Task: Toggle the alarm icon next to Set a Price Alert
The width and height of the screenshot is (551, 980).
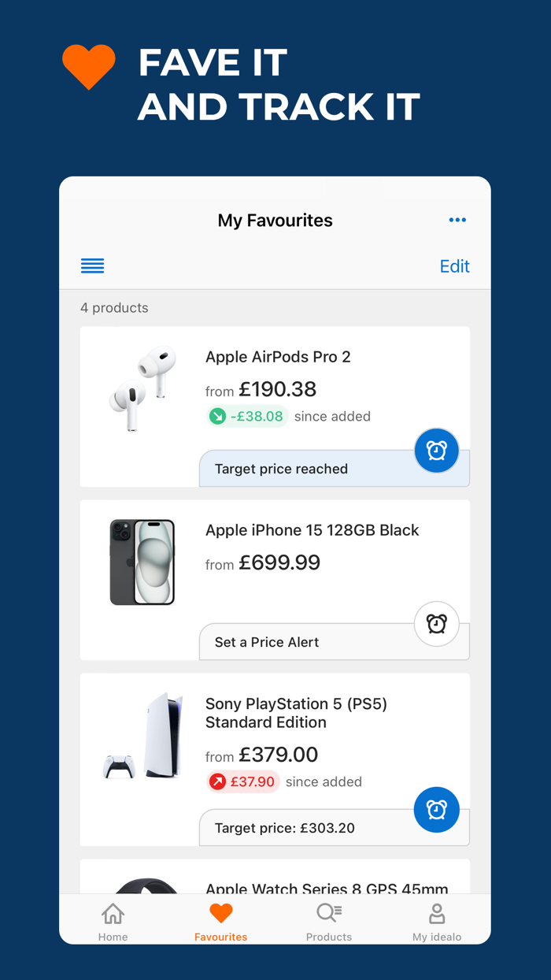Action: click(437, 623)
